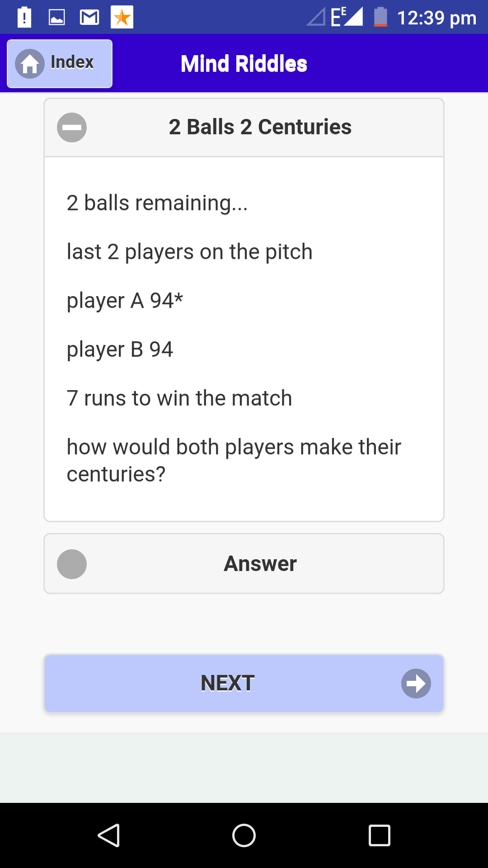Tap the Gmail notification icon
The image size is (488, 868).
coord(89,18)
